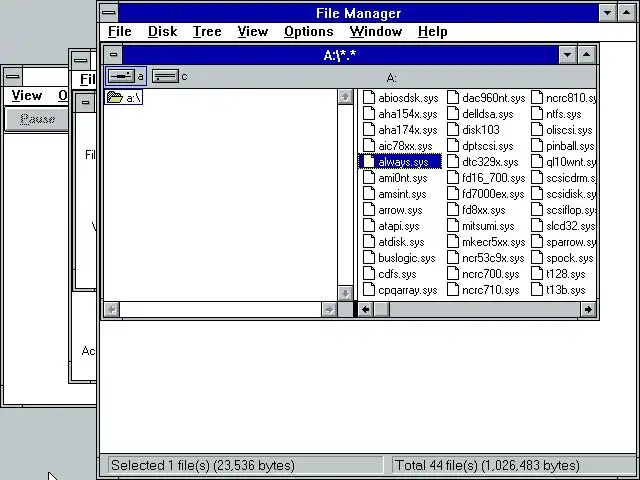Open the Disk menu
640x480 pixels.
point(162,31)
